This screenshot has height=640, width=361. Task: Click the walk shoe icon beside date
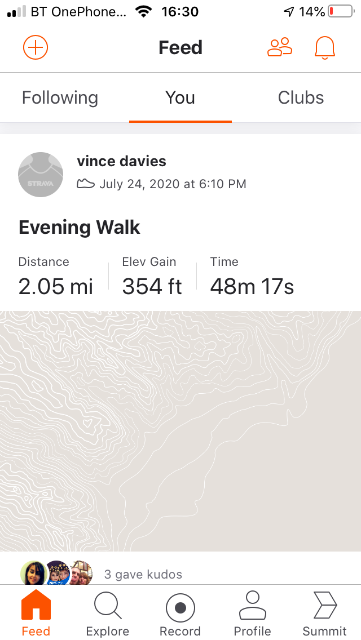(x=86, y=184)
